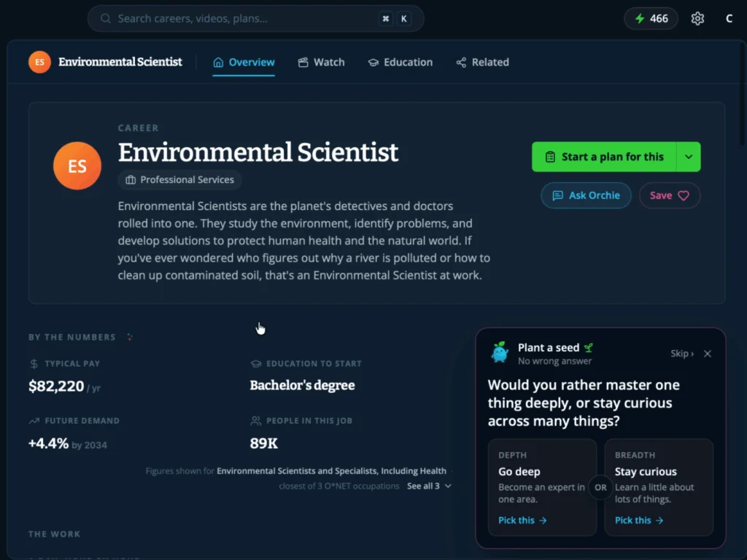Click the Environmental Scientist header title
This screenshot has width=747, height=560.
click(120, 63)
